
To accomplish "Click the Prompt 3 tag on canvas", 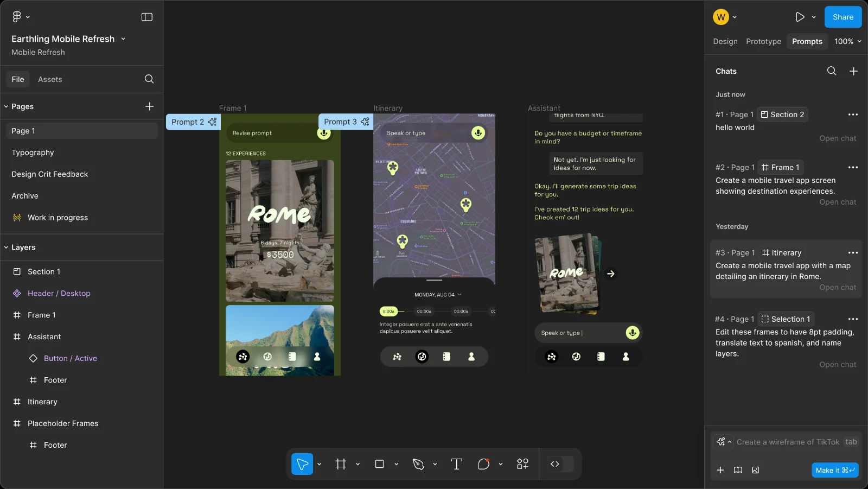I will tap(346, 122).
